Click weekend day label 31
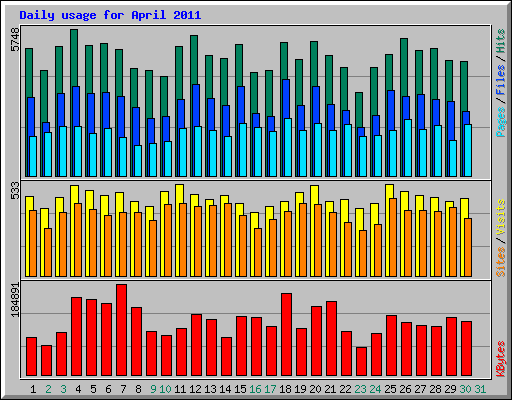 pyautogui.click(x=480, y=389)
